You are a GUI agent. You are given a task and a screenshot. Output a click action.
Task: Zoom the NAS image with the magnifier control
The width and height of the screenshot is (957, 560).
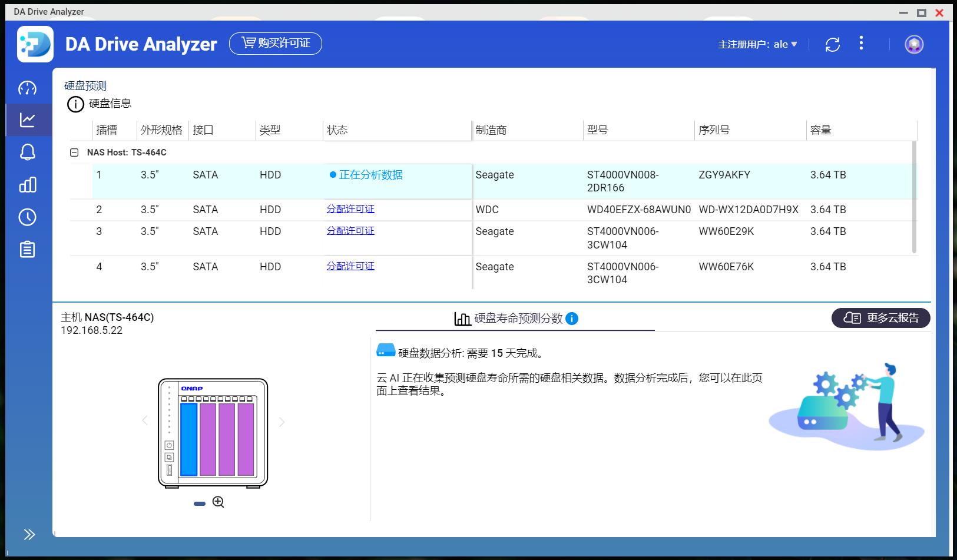218,502
